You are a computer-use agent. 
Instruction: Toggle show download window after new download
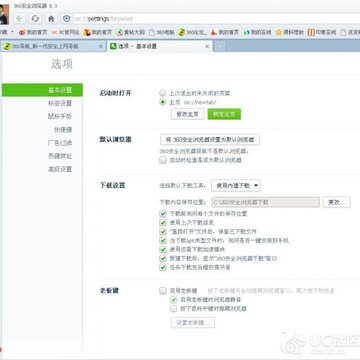point(163,258)
